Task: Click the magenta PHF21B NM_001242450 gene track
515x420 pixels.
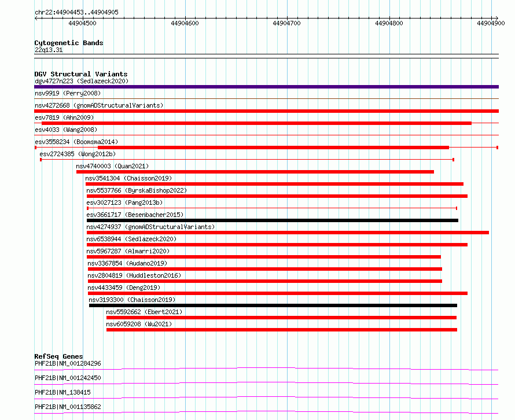Action: coord(266,383)
